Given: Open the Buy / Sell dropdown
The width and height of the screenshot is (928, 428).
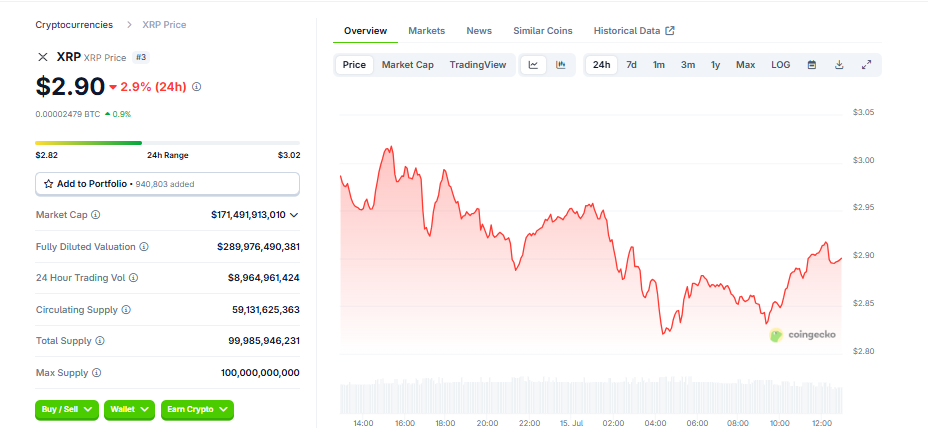Looking at the screenshot, I should (67, 410).
